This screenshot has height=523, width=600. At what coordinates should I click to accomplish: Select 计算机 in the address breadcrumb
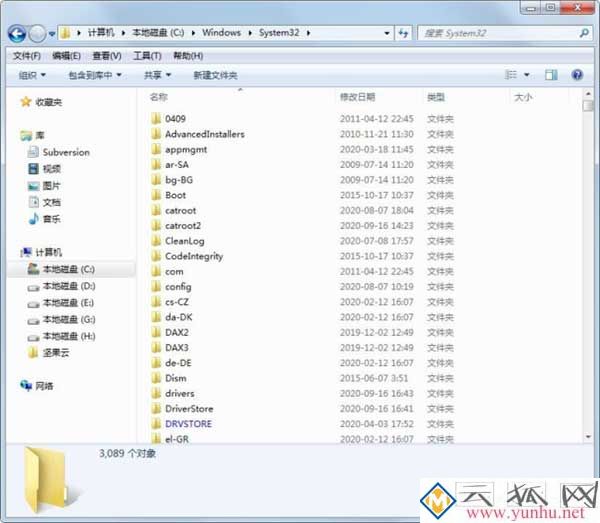coord(101,33)
